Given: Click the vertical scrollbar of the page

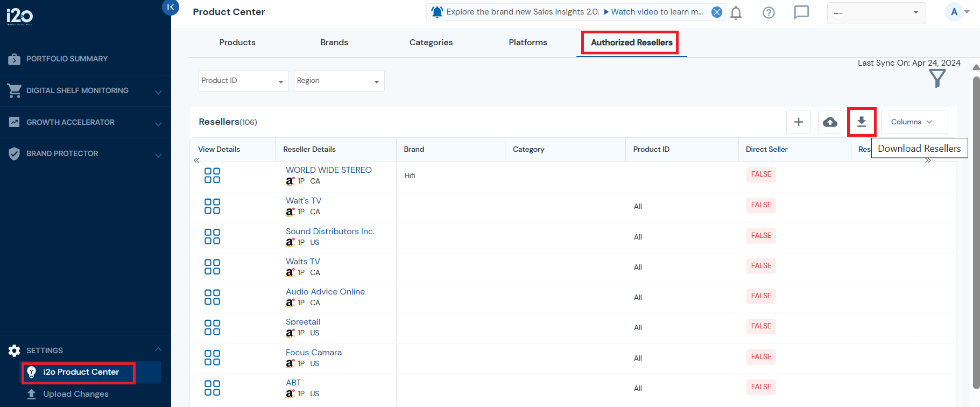Looking at the screenshot, I should (x=976, y=231).
